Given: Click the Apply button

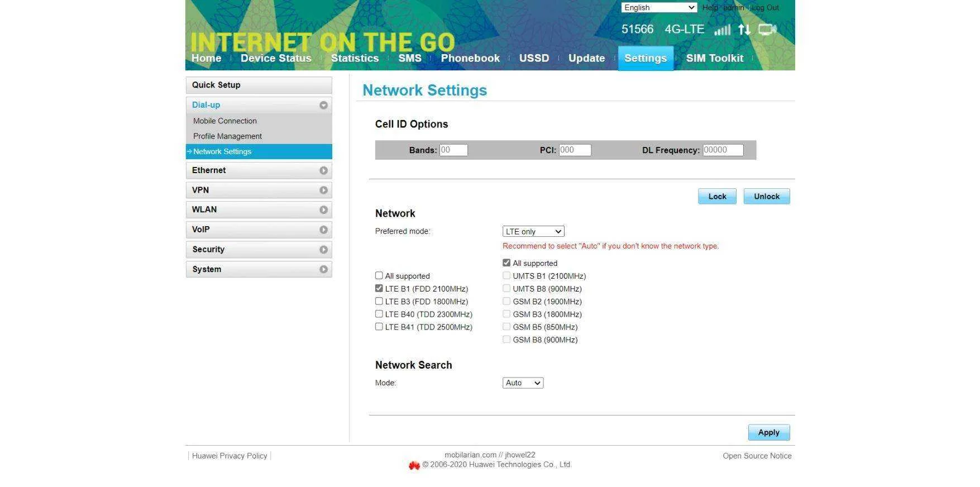Looking at the screenshot, I should tap(769, 432).
